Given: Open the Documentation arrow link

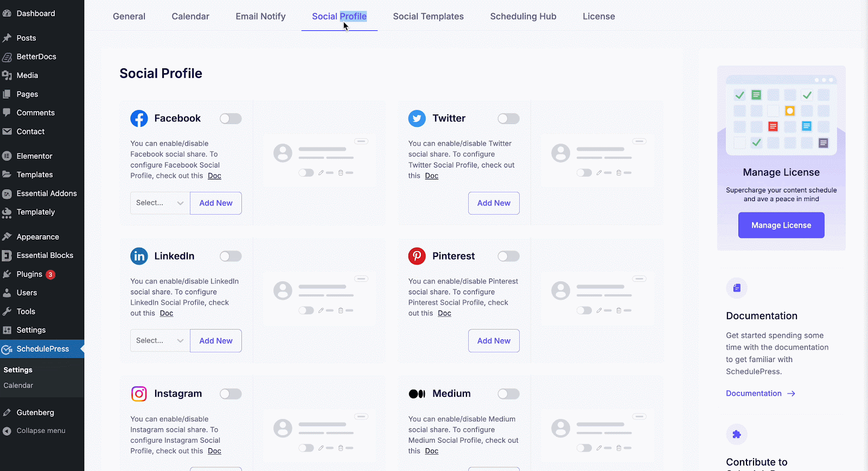Looking at the screenshot, I should pos(761,393).
